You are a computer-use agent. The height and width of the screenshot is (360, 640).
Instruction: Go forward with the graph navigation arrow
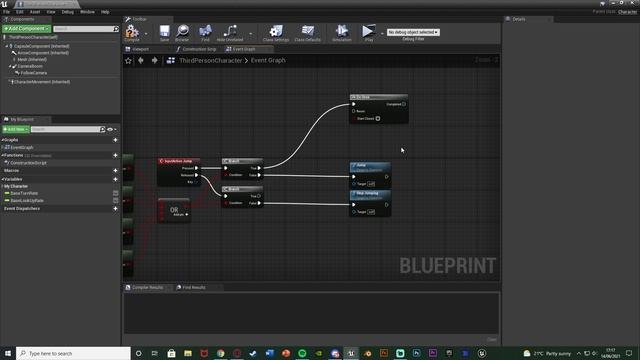pyautogui.click(x=154, y=60)
